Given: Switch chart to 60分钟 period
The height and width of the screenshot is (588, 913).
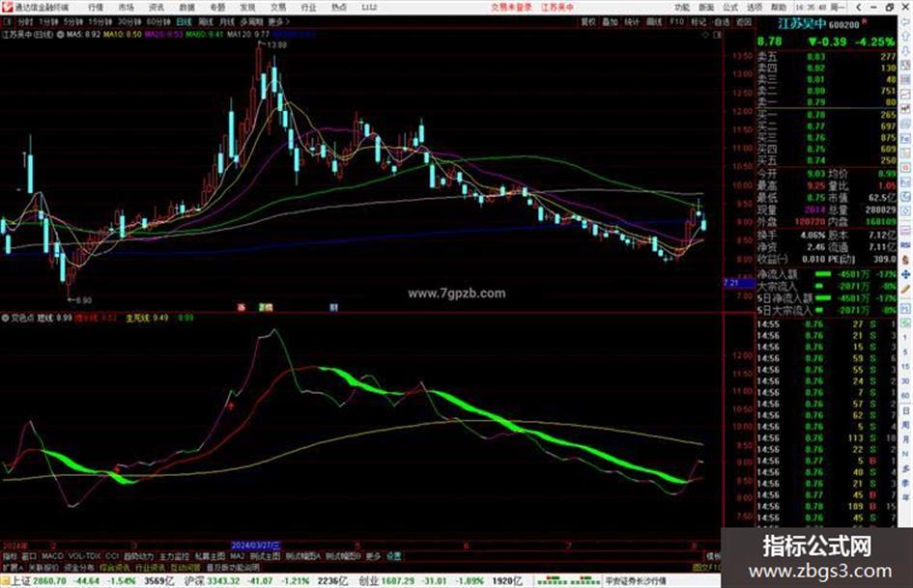Looking at the screenshot, I should 157,21.
